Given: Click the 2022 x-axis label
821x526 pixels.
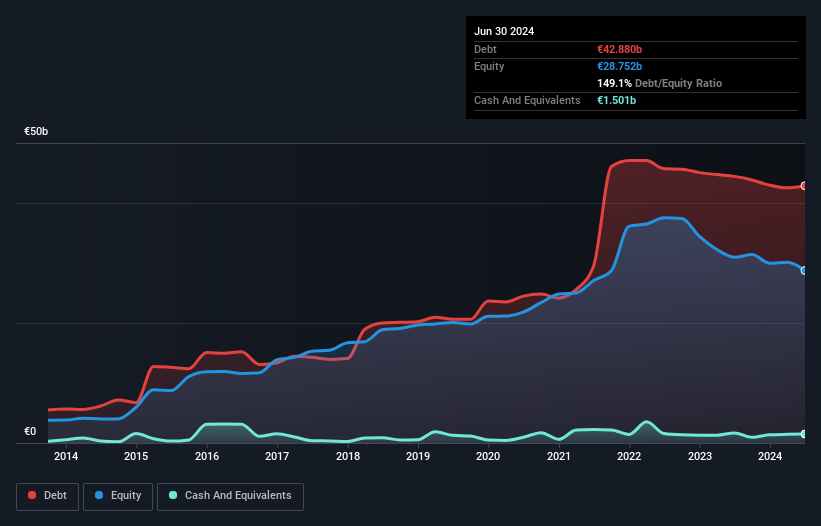Looking at the screenshot, I should point(629,456).
